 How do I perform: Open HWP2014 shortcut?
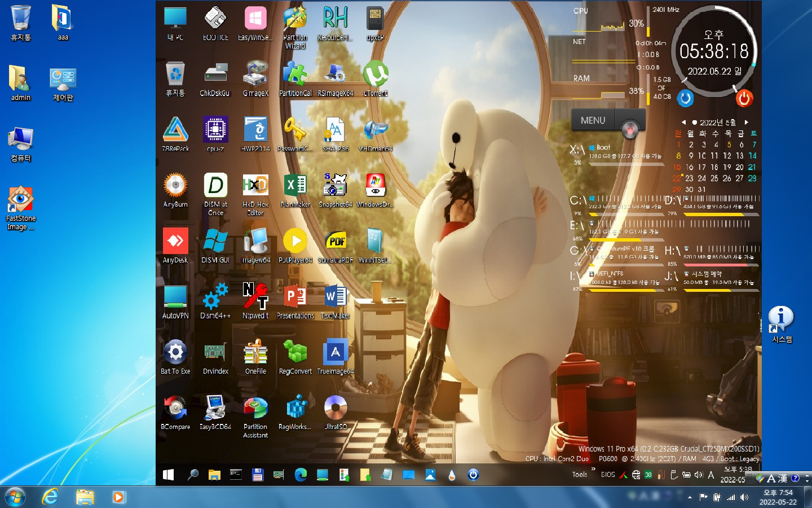[255, 134]
